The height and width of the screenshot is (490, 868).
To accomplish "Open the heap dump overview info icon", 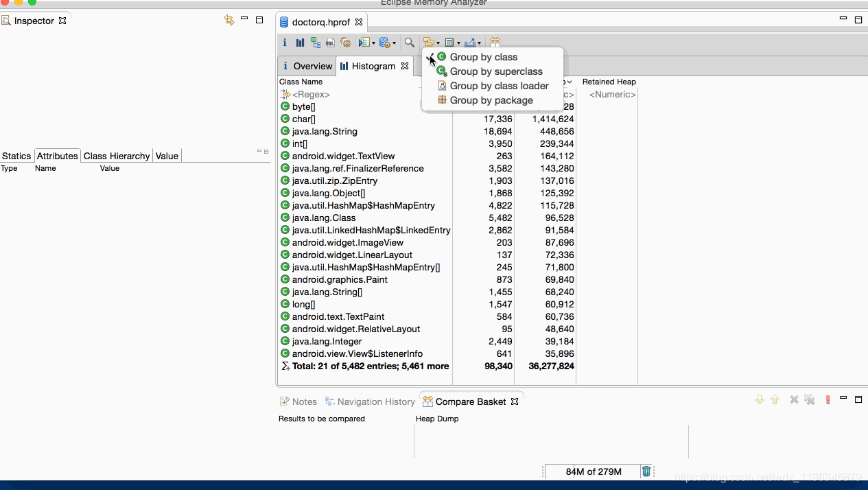I will (x=285, y=43).
